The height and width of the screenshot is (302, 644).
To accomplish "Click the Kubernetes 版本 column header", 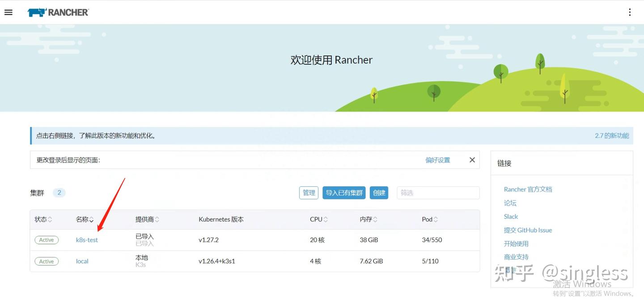I will 221,219.
